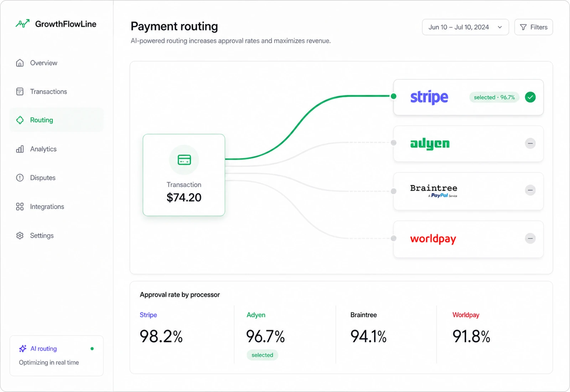Click the Stripe logo
This screenshot has width=570, height=392.
point(429,97)
